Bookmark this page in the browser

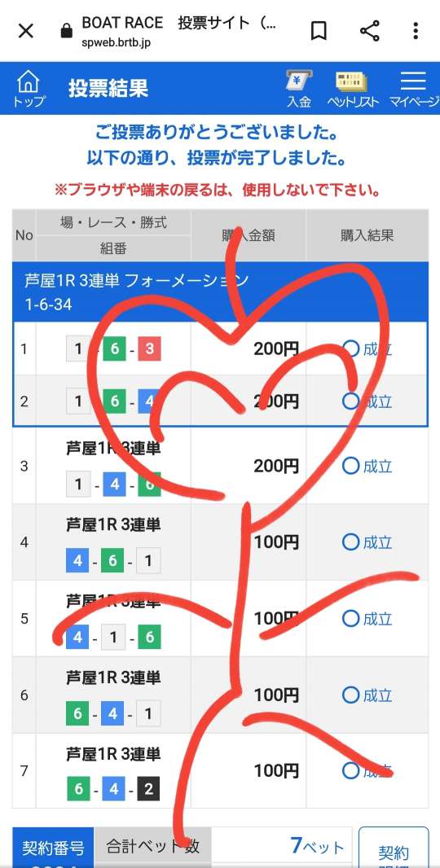(318, 31)
